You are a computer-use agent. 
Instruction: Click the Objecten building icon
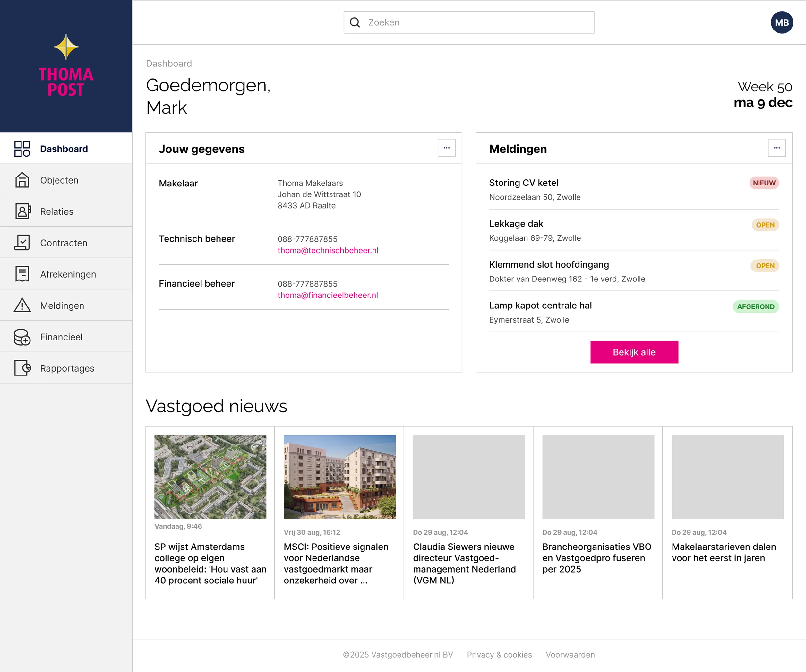(x=22, y=180)
